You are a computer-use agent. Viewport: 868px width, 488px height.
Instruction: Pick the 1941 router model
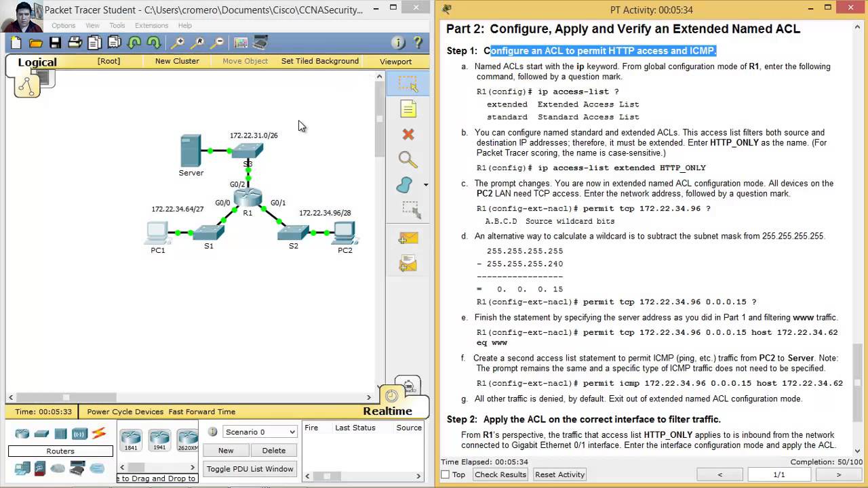pyautogui.click(x=159, y=440)
